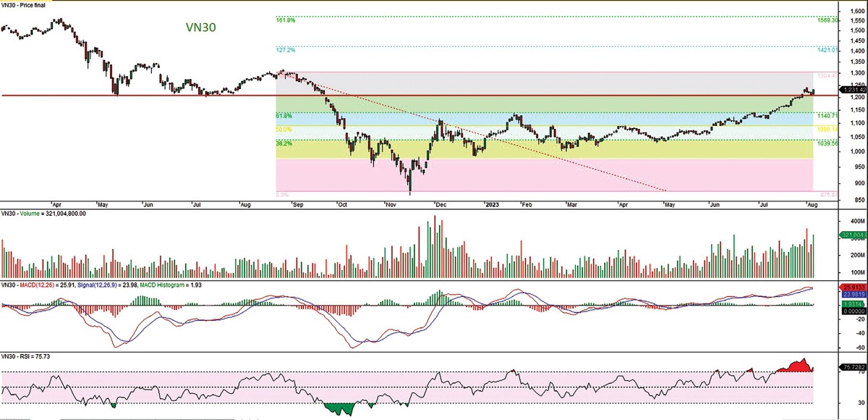Click the Aug marker at the chart's right end
The height and width of the screenshot is (420, 868).
[811, 205]
